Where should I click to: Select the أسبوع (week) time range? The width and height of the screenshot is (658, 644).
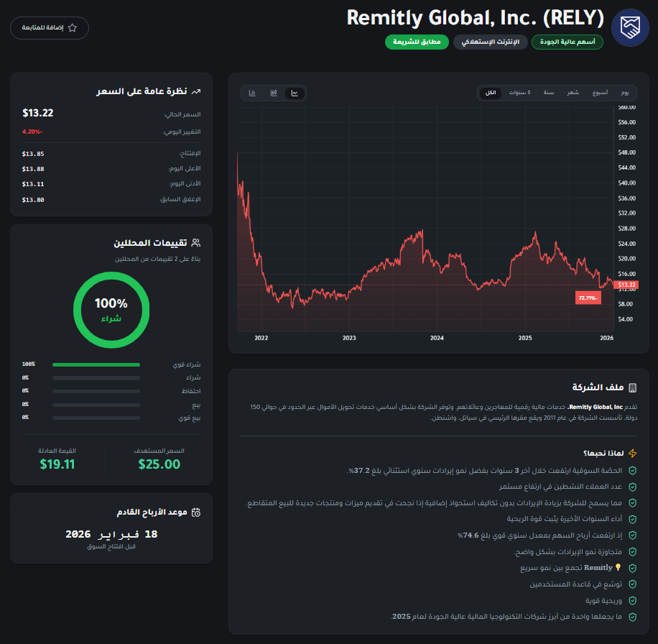coord(600,93)
